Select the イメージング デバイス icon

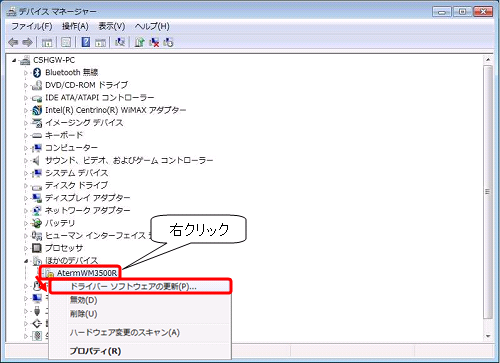pyautogui.click(x=37, y=123)
